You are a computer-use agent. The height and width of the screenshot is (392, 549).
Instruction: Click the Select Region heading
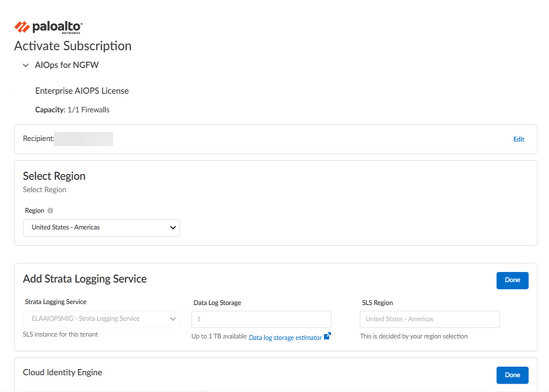tap(54, 176)
